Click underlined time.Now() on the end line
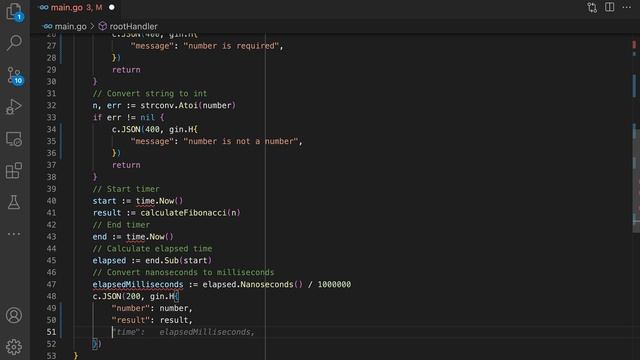 click(150, 237)
